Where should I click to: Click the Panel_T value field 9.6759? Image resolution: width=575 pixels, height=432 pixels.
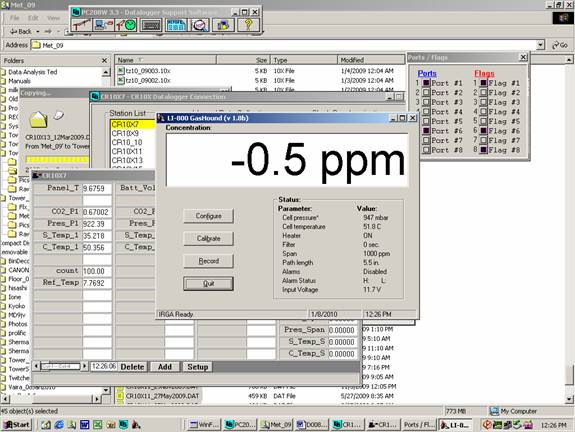[x=97, y=188]
